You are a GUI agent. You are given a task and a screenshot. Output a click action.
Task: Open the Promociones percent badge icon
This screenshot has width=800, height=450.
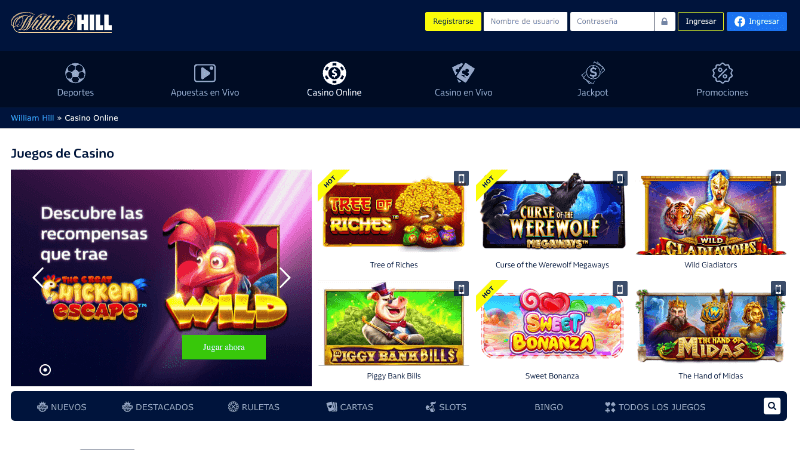[722, 73]
